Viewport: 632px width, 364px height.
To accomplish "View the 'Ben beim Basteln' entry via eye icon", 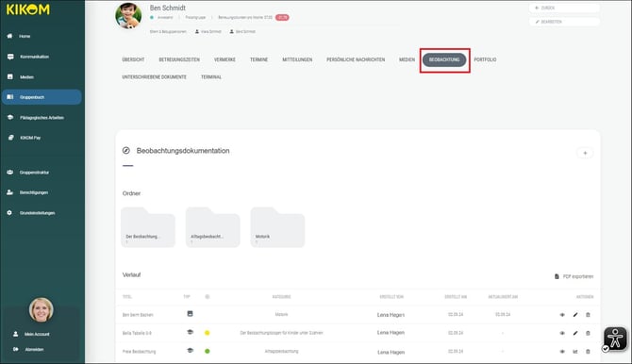I will click(x=562, y=315).
